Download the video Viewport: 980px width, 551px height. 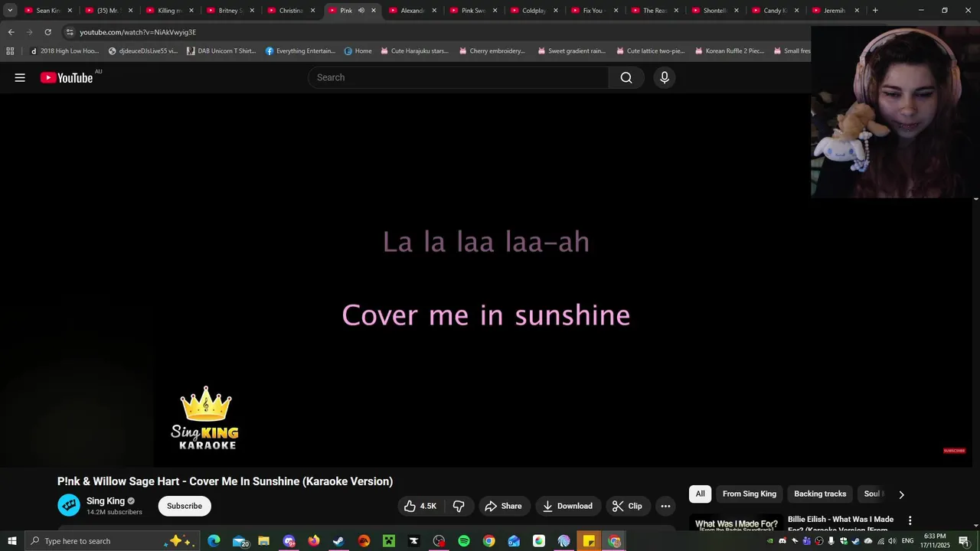point(567,506)
